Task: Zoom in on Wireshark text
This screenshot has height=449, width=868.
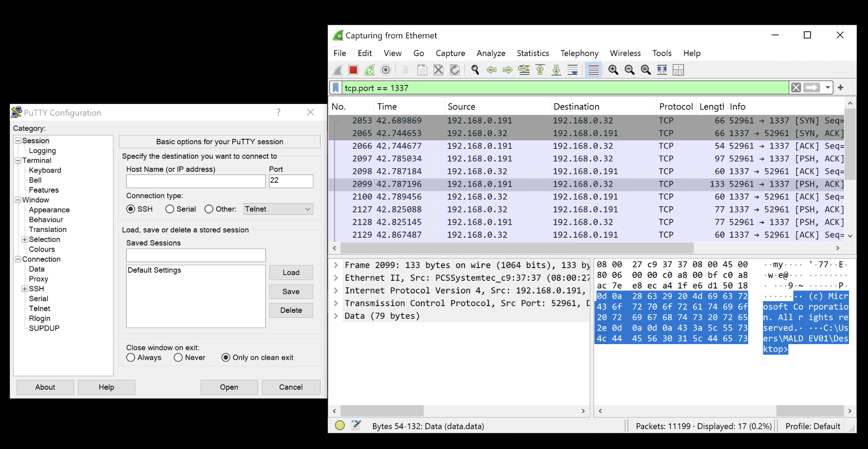Action: click(613, 70)
